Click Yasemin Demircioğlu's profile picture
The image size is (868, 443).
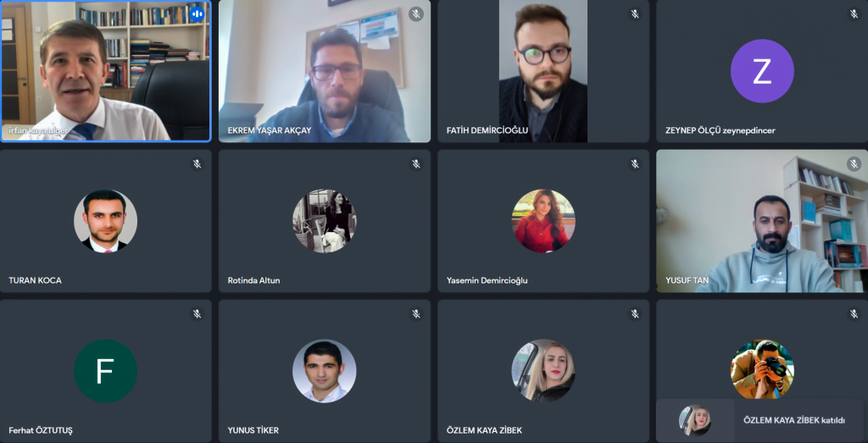[x=543, y=221]
